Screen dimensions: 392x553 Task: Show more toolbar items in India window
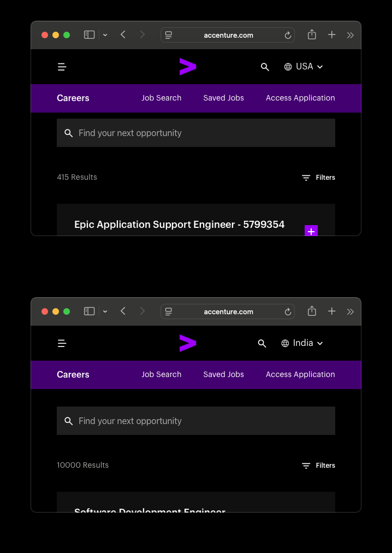click(x=350, y=311)
